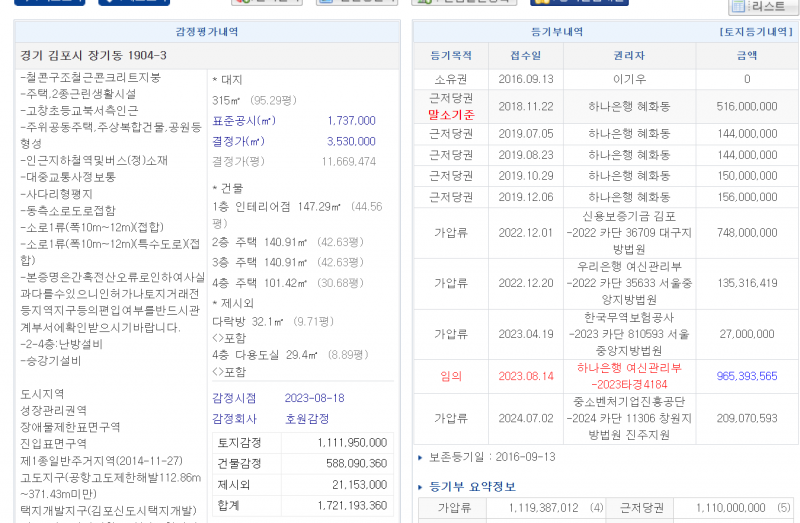Screen dimensions: 800x523
Task: Click the amount 965,393,565 in 임의 row
Action: pyautogui.click(x=746, y=376)
